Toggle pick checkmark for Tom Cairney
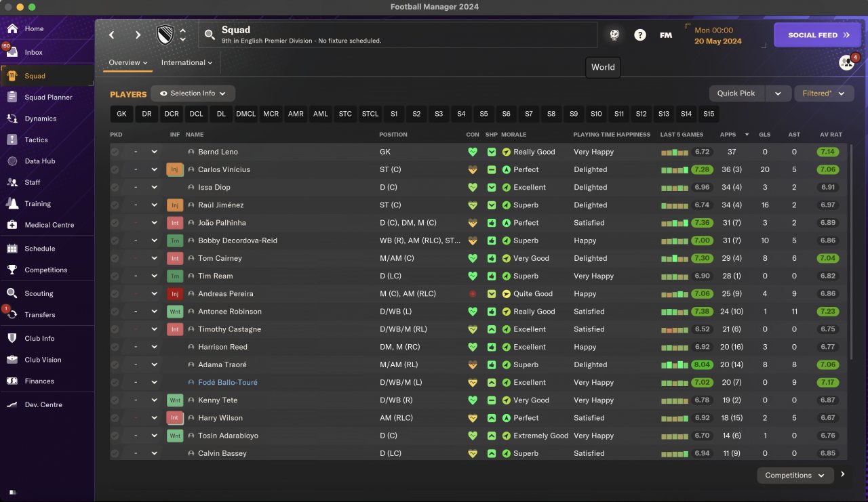This screenshot has width=868, height=502. point(115,258)
